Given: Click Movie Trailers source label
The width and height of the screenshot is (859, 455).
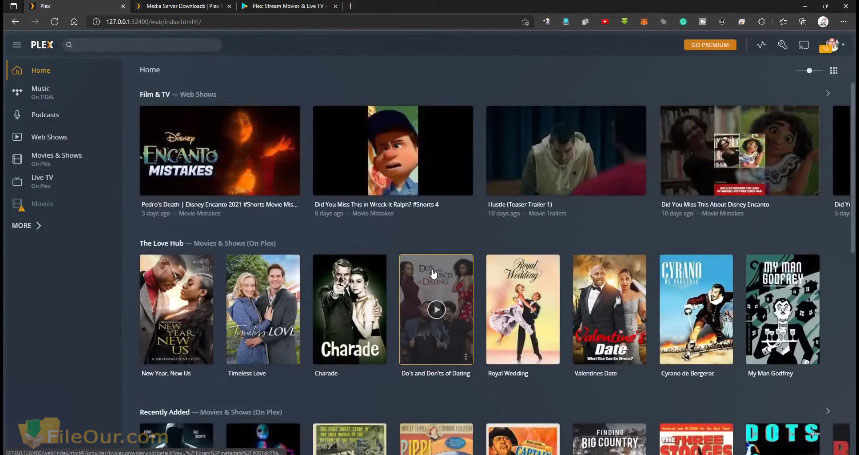Looking at the screenshot, I should point(547,214).
